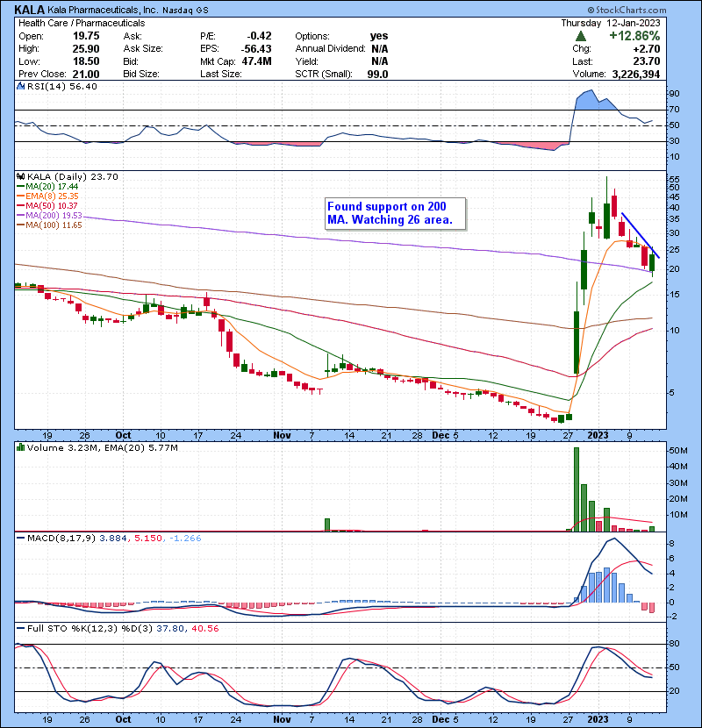Click the P/E -0.42 value
Image resolution: width=702 pixels, height=728 pixels.
coord(259,36)
